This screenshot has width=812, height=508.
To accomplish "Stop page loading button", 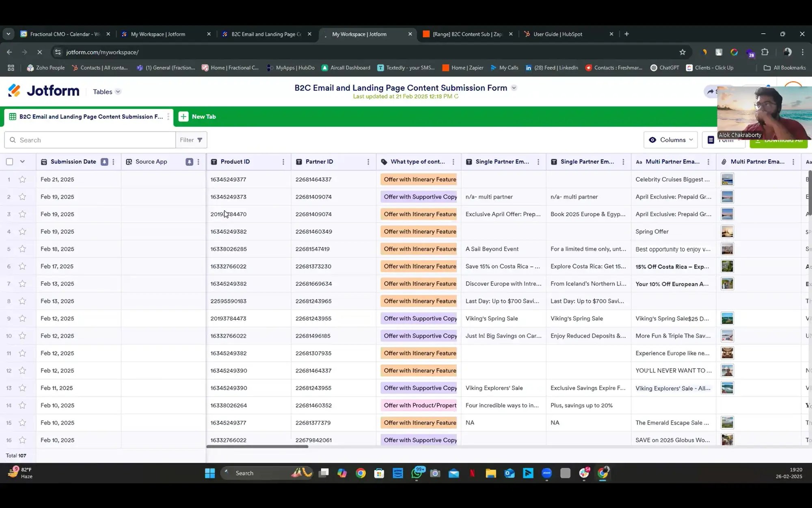I will pyautogui.click(x=39, y=52).
